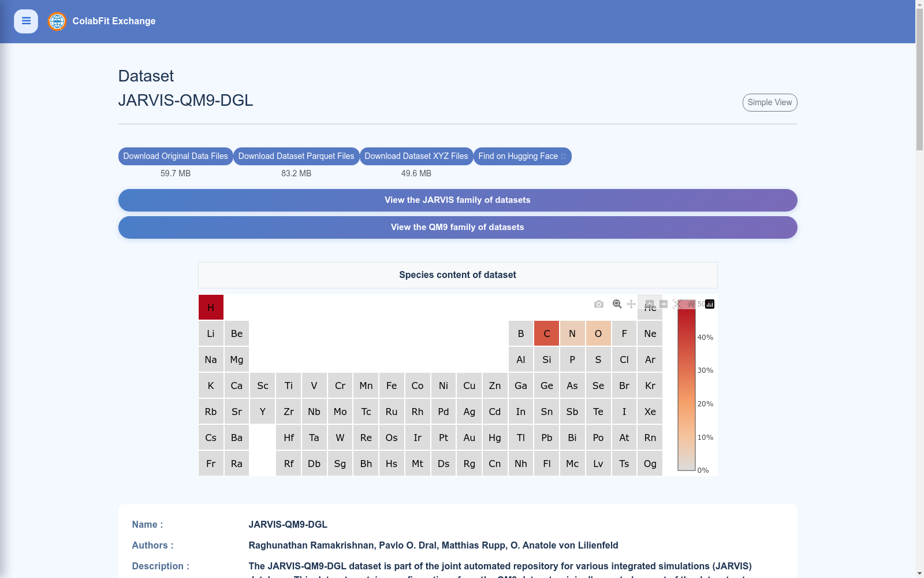
Task: Click the Ag element cell
Action: click(470, 412)
